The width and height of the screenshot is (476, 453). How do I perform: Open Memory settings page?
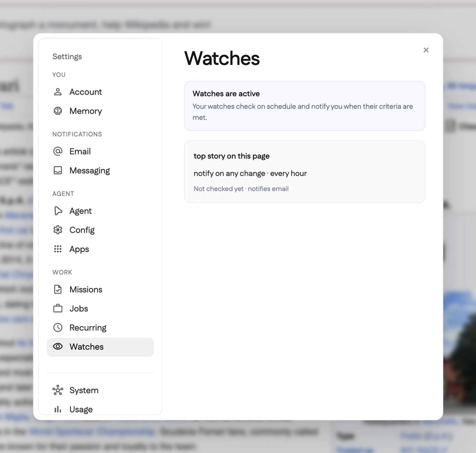100,111
